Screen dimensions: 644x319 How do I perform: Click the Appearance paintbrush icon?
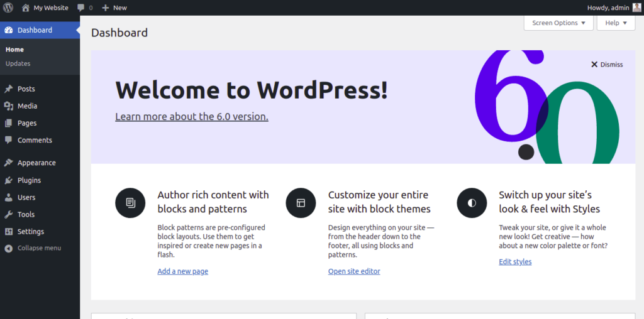[9, 163]
